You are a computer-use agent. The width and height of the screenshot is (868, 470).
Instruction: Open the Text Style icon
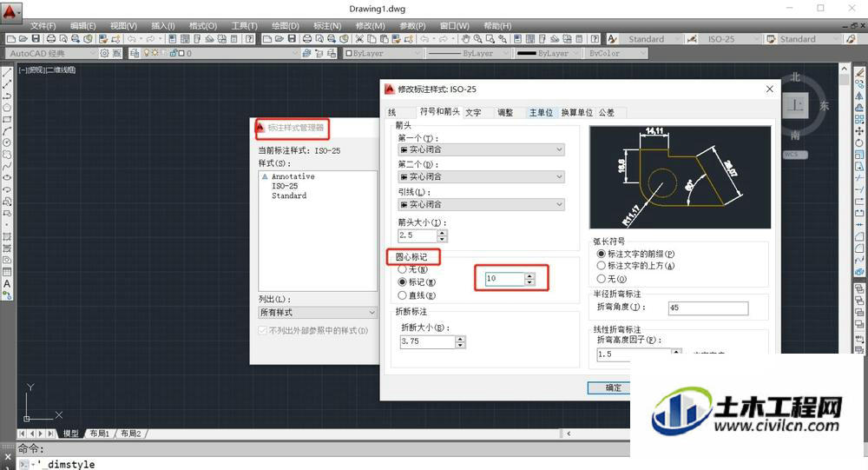(612, 39)
